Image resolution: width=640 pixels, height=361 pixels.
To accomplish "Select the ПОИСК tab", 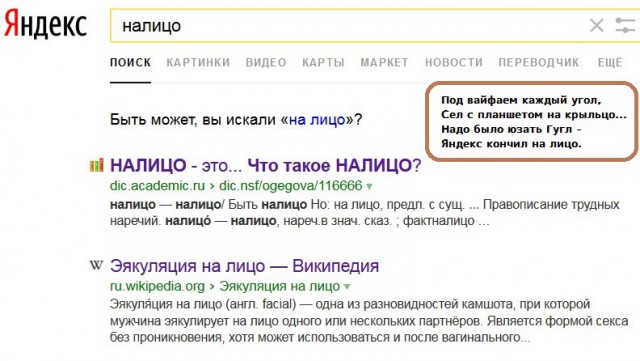I will 130,62.
